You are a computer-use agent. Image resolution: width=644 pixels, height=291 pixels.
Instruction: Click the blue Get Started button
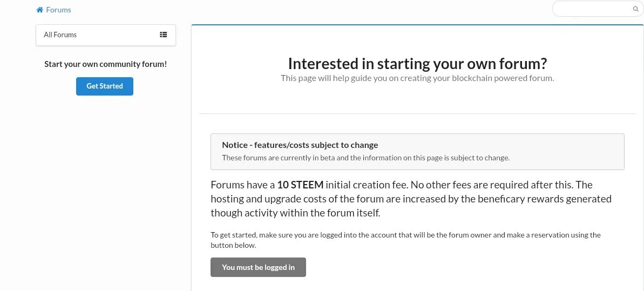(x=105, y=86)
